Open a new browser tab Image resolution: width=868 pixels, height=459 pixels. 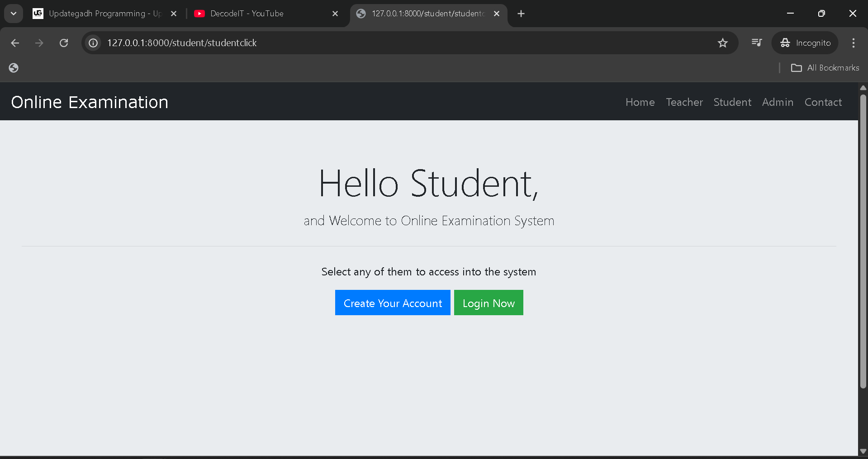click(x=521, y=14)
